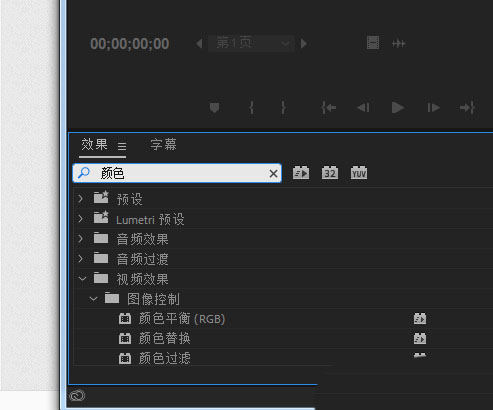
Task: Click accelerated badge on 颜色平衡 (RGB) row
Action: pos(420,319)
